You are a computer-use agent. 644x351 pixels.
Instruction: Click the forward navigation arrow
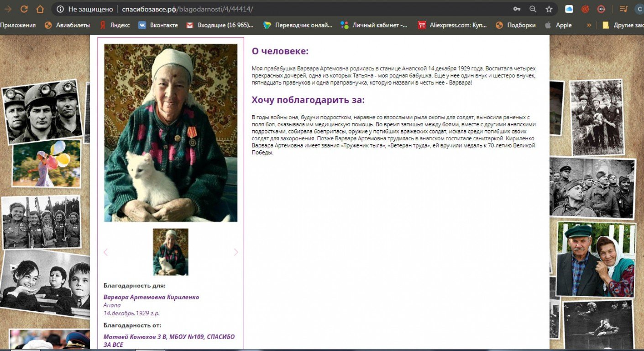(x=8, y=9)
